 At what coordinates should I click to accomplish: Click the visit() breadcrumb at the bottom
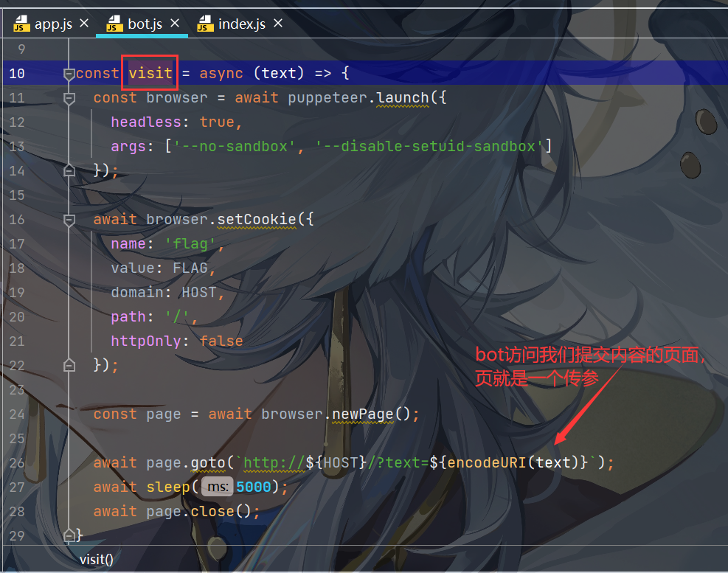pyautogui.click(x=97, y=560)
